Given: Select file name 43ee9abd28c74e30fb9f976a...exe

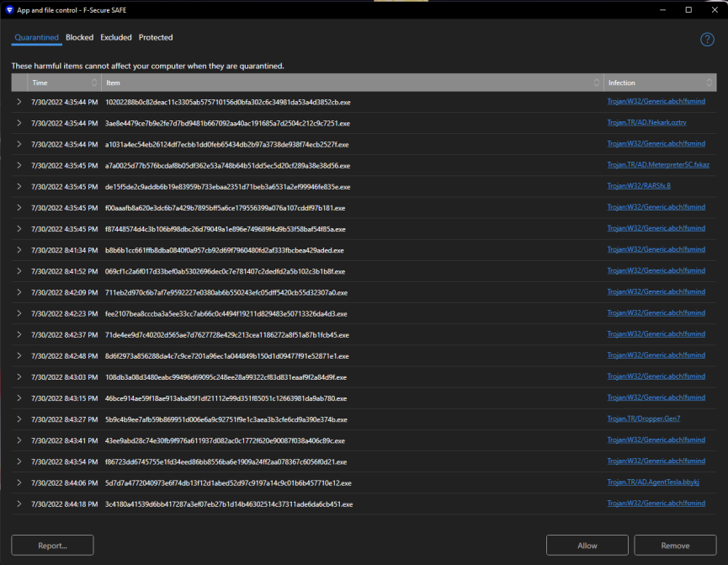Looking at the screenshot, I should (x=225, y=441).
